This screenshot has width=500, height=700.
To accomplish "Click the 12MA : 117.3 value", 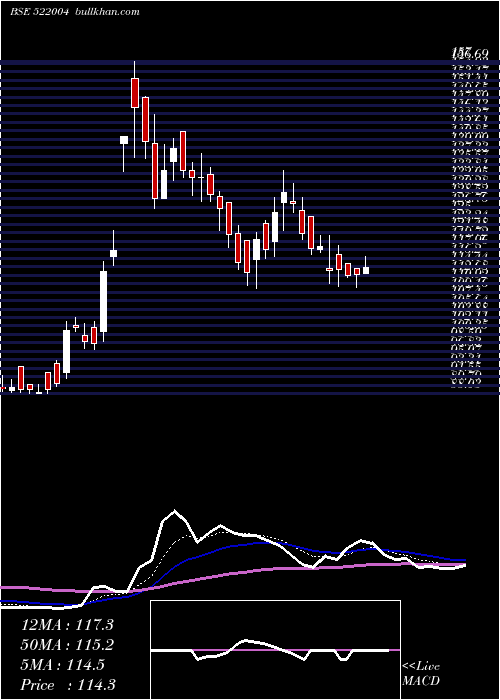I will [x=67, y=625].
